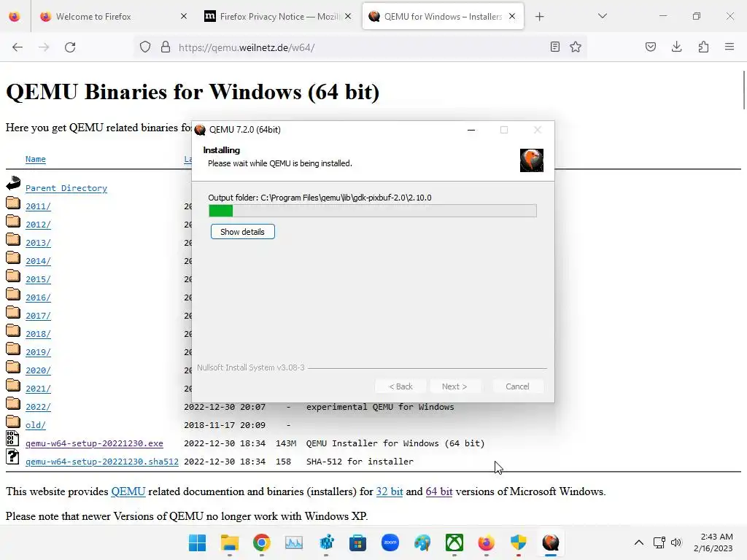Minimize the QEMU installer dialog
Image resolution: width=747 pixels, height=560 pixels.
pos(471,130)
